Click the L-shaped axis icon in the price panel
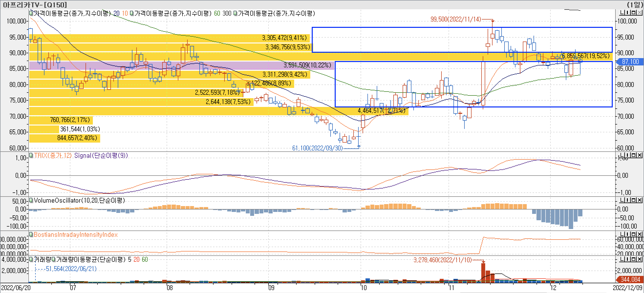Viewport: 644px width, 293px height. [x=622, y=12]
